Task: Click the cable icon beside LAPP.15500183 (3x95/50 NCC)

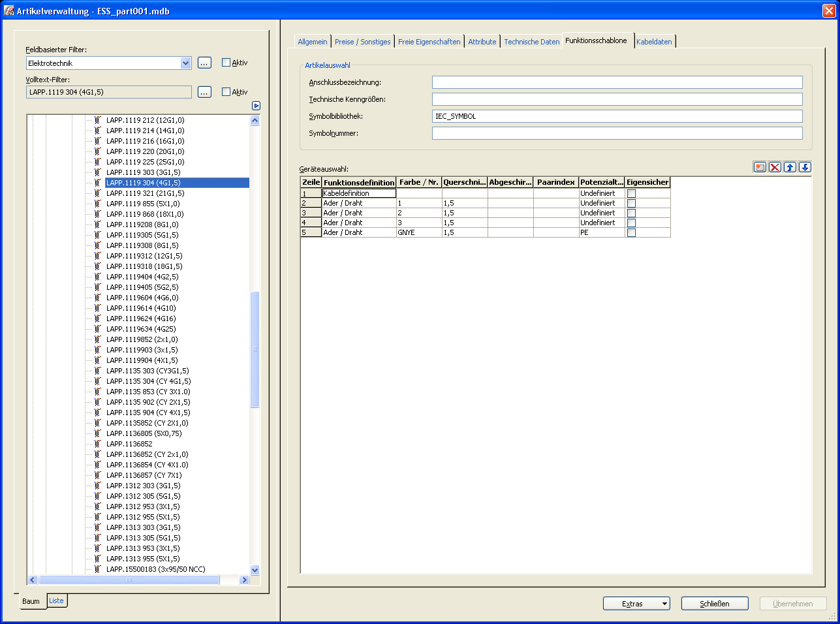Action: (x=98, y=569)
